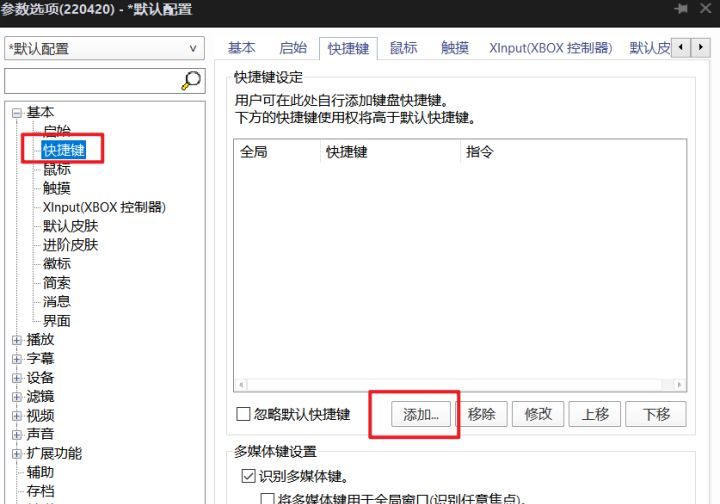
Task: Select 快捷键 in the tree
Action: [64, 150]
